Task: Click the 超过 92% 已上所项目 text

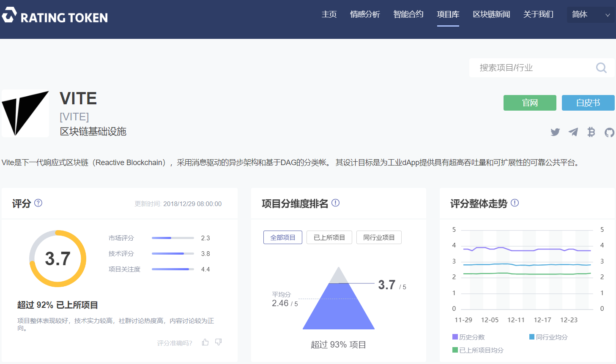Action: pyautogui.click(x=57, y=305)
